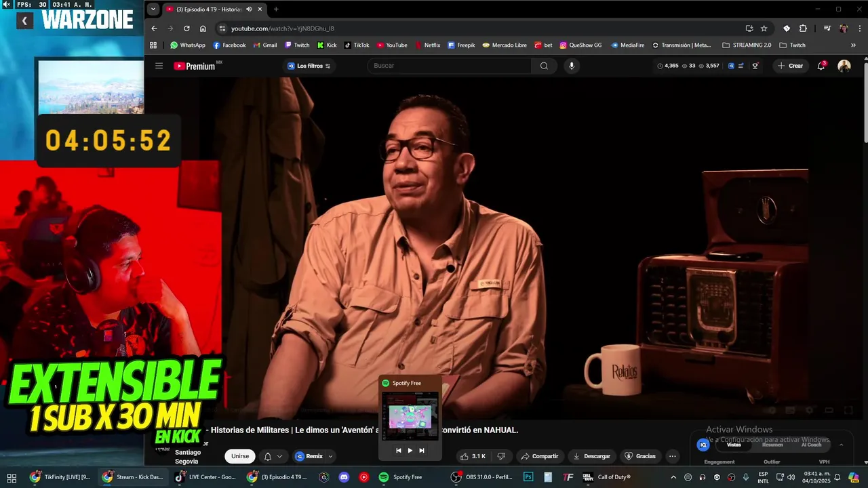Viewport: 868px width, 488px height.
Task: Click the Remix button
Action: point(309,456)
